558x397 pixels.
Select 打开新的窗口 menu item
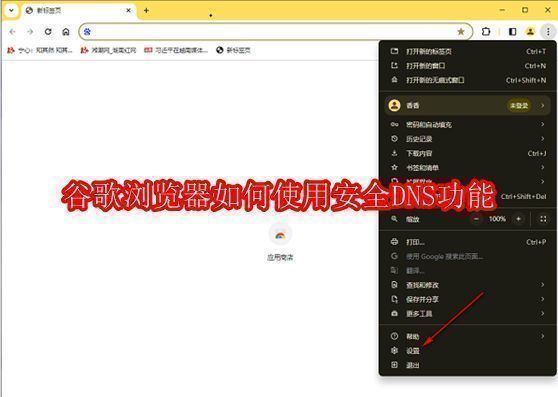(468, 66)
